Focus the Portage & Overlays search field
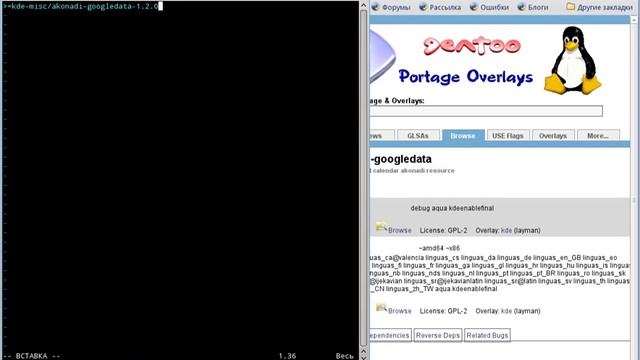 tap(486, 111)
